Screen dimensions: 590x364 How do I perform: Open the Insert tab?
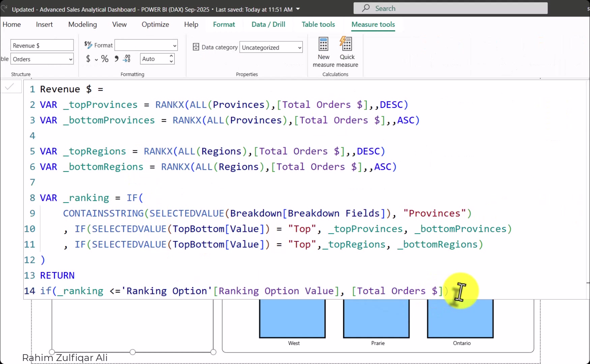tap(44, 24)
